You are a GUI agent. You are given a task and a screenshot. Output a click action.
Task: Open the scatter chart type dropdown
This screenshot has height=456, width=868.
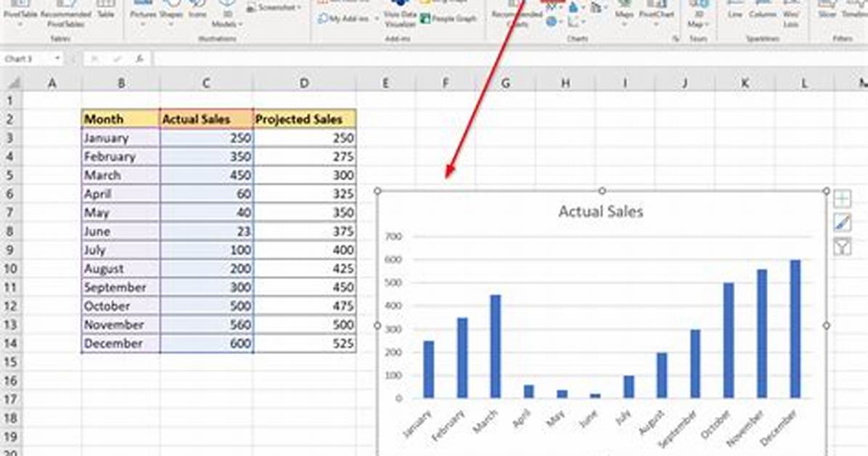(x=576, y=23)
